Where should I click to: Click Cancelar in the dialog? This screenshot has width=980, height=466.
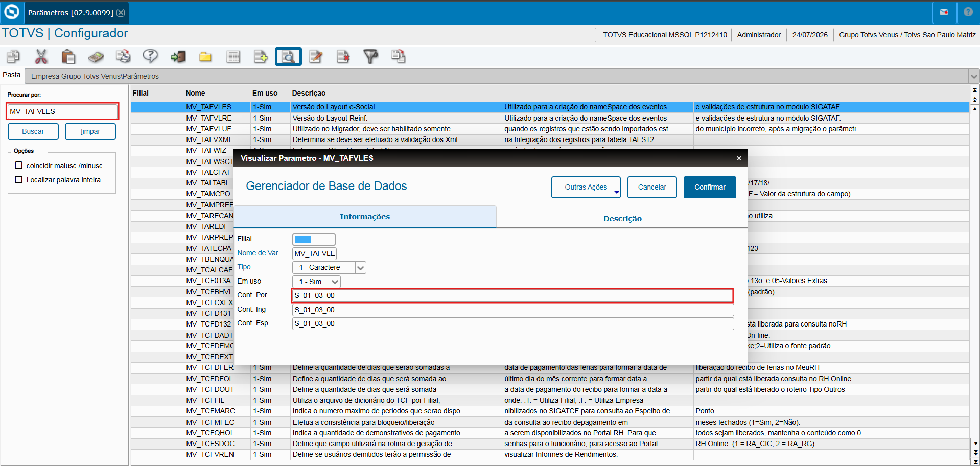[x=652, y=187]
